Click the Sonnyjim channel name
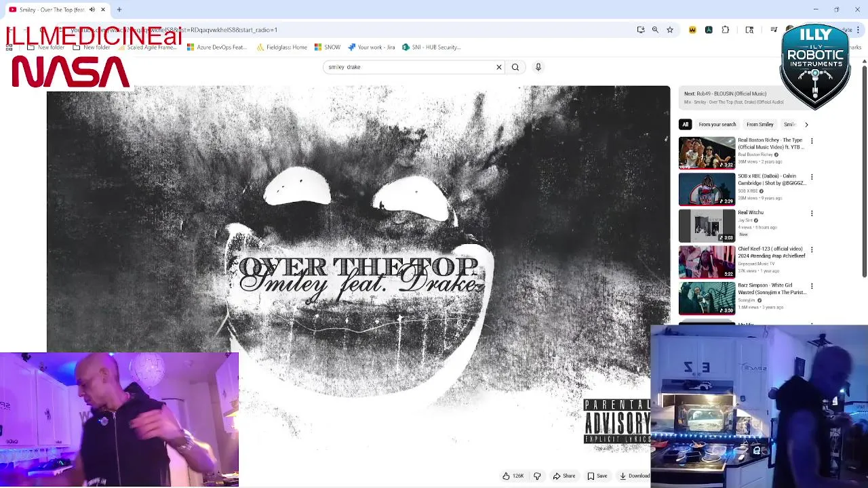The width and height of the screenshot is (868, 488). click(747, 300)
